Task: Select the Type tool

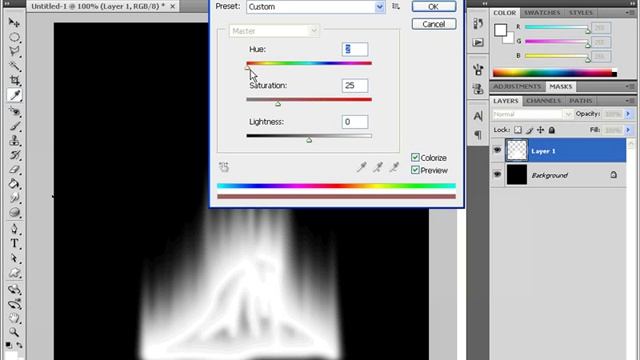Action: [14, 243]
